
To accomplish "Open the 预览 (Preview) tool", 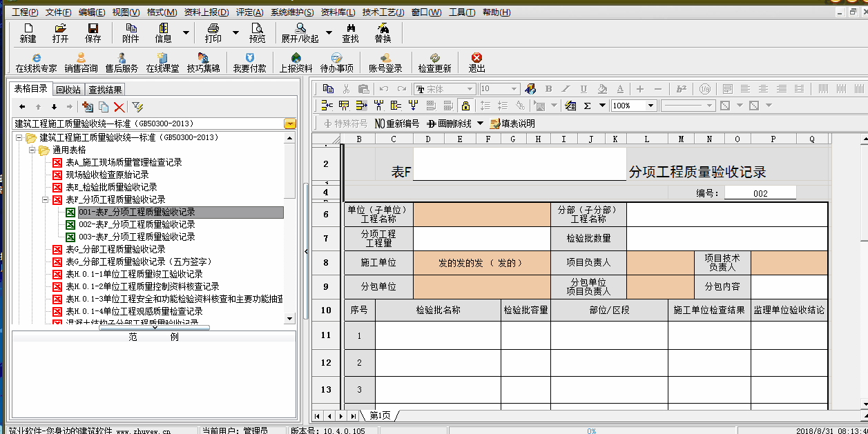I will coord(257,32).
